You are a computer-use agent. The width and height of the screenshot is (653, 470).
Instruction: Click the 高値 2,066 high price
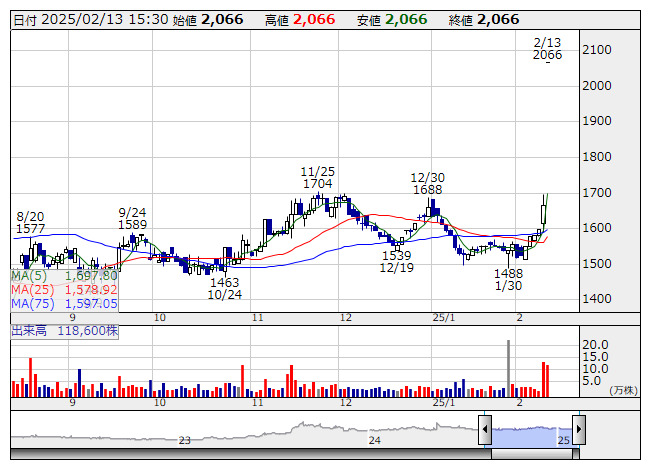[x=300, y=20]
